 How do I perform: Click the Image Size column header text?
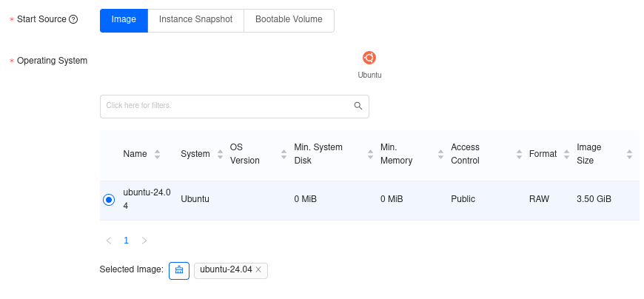pyautogui.click(x=589, y=154)
